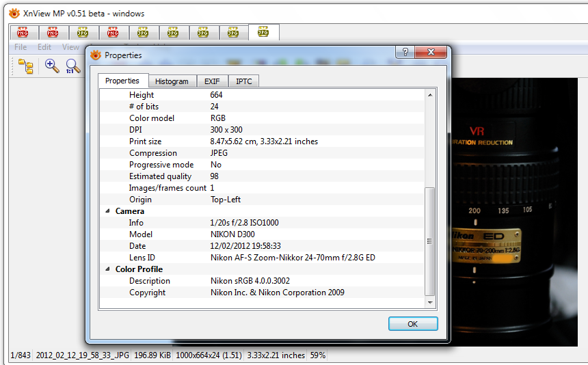This screenshot has height=365, width=588.
Task: Switch to the Histogram tab
Action: pos(172,81)
